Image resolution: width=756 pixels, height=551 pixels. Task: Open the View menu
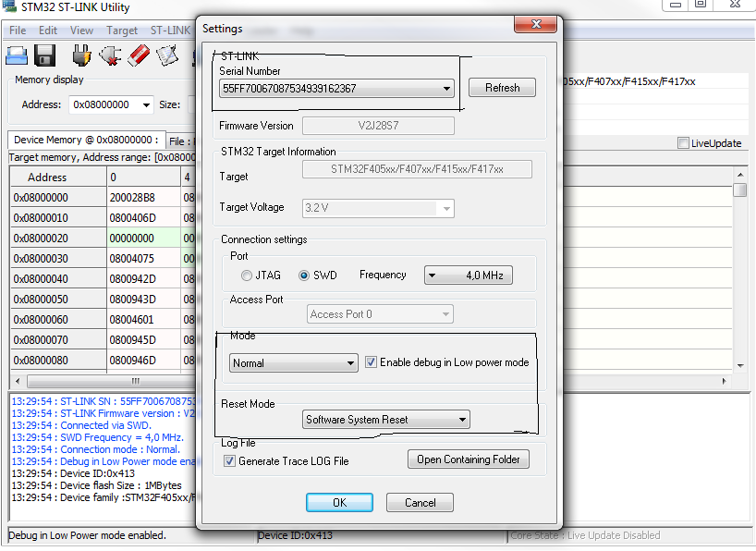(81, 30)
